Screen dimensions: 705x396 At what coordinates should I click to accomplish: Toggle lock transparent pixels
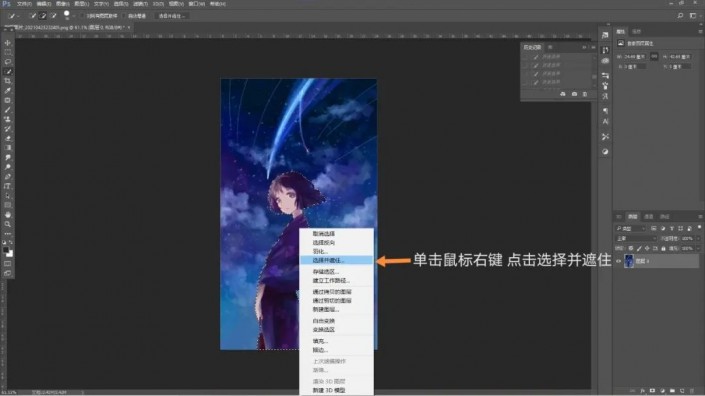(631, 248)
